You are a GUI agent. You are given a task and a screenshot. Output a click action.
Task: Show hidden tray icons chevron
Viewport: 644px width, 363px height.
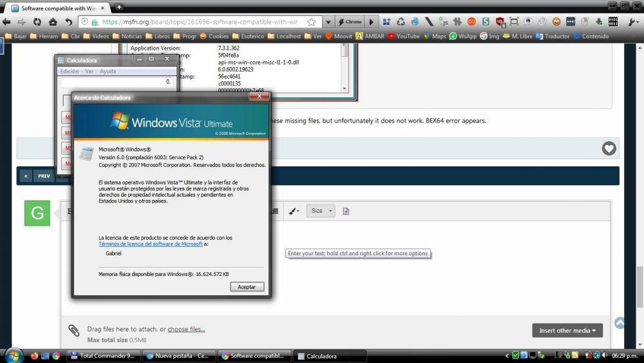[x=507, y=356]
